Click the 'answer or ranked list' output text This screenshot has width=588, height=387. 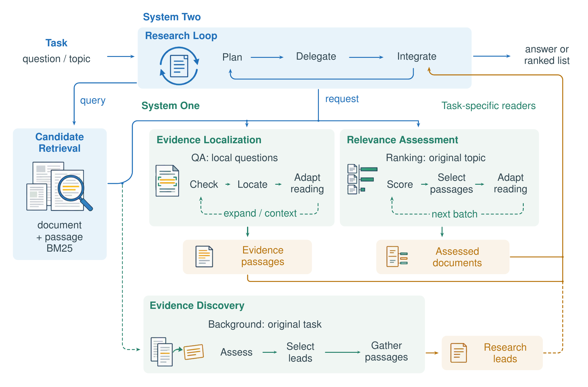pyautogui.click(x=547, y=55)
